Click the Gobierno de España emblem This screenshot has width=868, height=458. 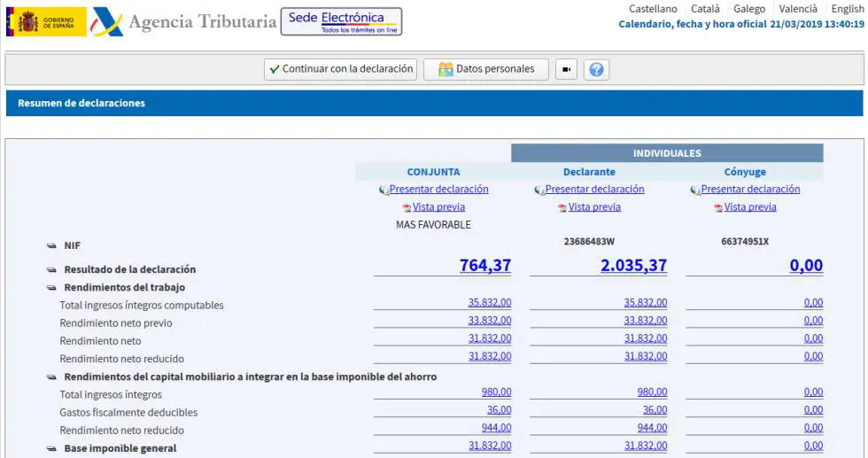(46, 21)
